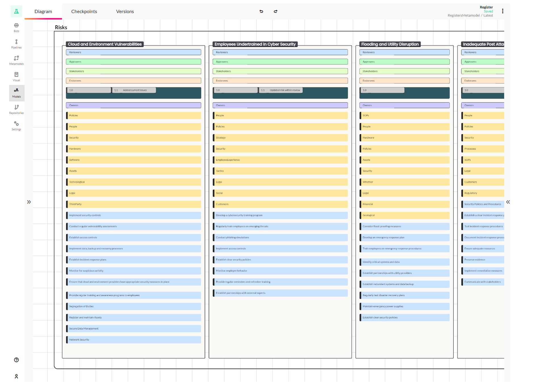This screenshot has height=392, width=535.
Task: Click the Latest version link
Action: click(488, 15)
